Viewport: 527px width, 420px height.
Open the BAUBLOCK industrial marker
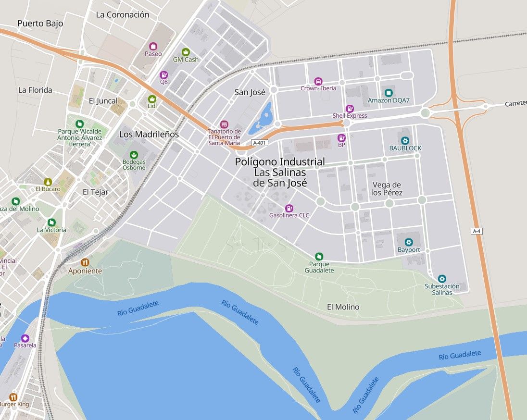[405, 141]
